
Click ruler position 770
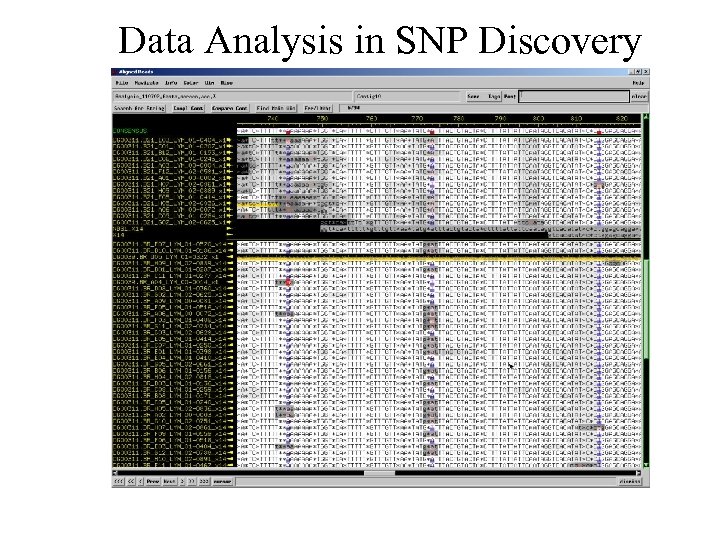(x=417, y=118)
